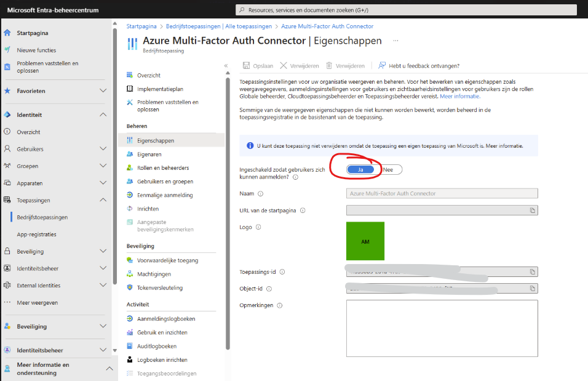This screenshot has height=381, width=588.
Task: Click the Rollen en beheerders icon
Action: (130, 168)
